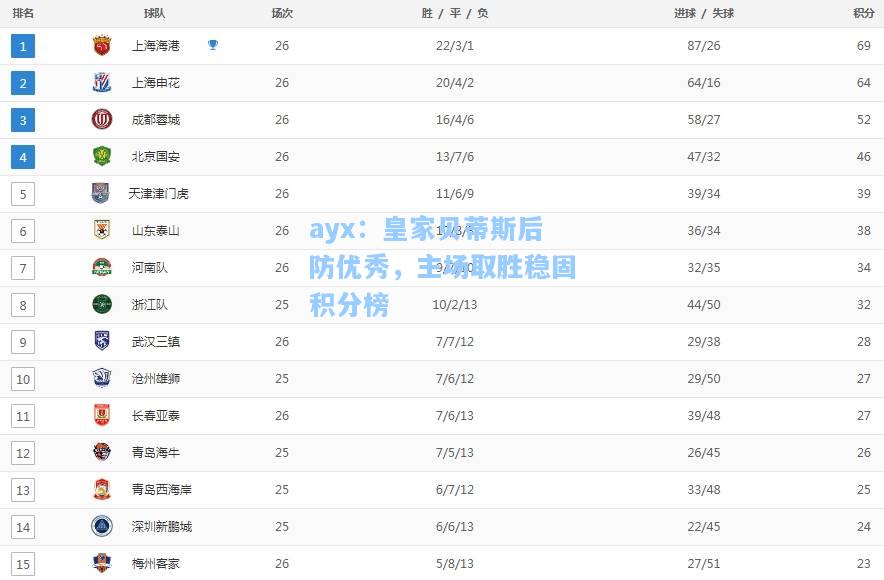Click the 山东泰山 team logo
884x580 pixels.
click(102, 230)
